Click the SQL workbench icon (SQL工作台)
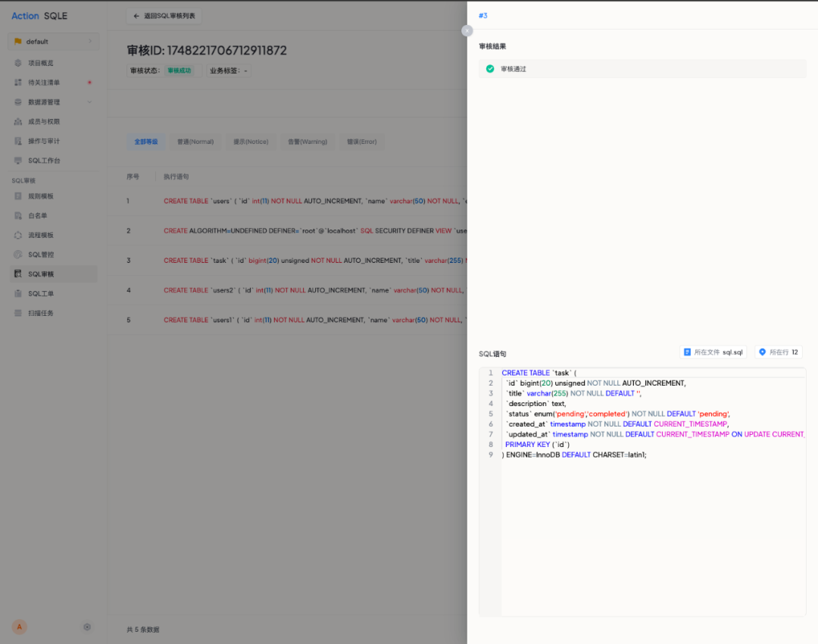Screen dimensions: 818x644 click(x=18, y=161)
